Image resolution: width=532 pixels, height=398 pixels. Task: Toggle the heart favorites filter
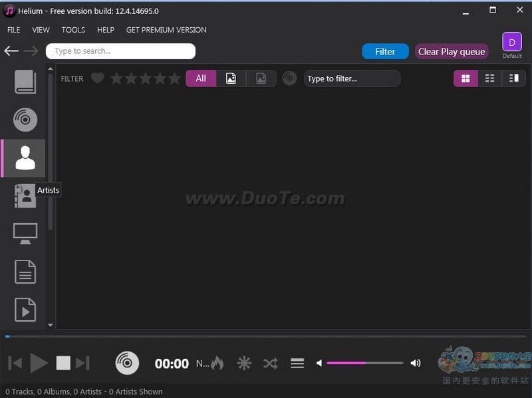pyautogui.click(x=98, y=78)
